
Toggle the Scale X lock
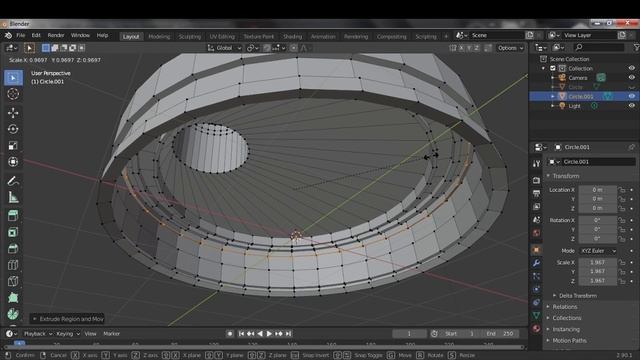click(622, 262)
